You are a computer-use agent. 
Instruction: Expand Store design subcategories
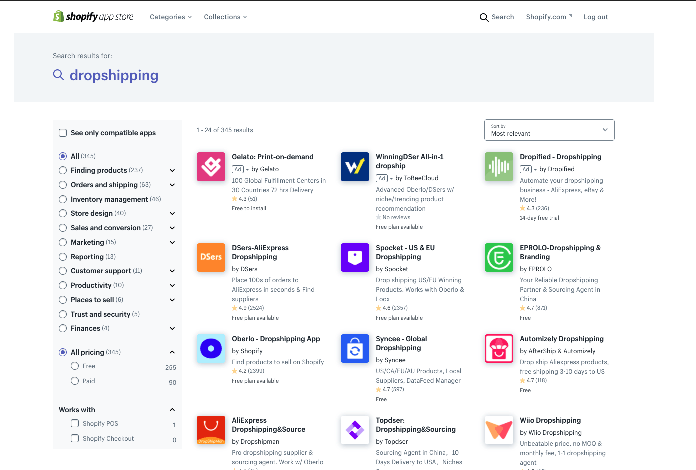pos(172,213)
